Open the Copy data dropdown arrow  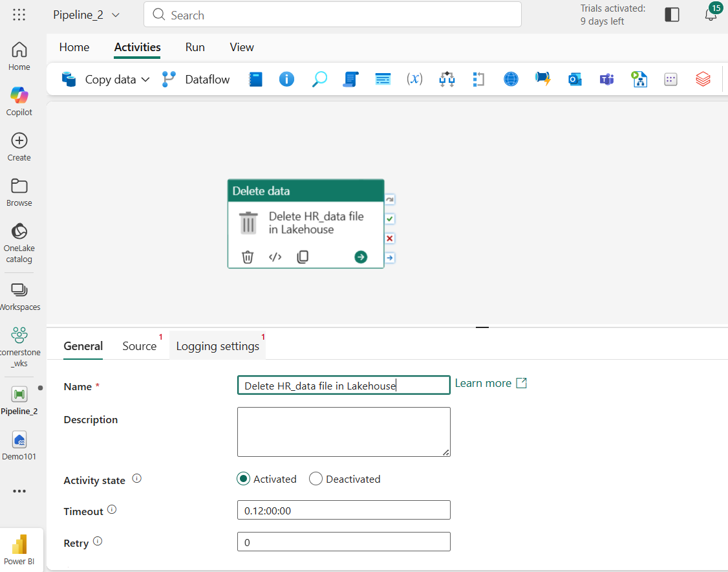pos(145,80)
